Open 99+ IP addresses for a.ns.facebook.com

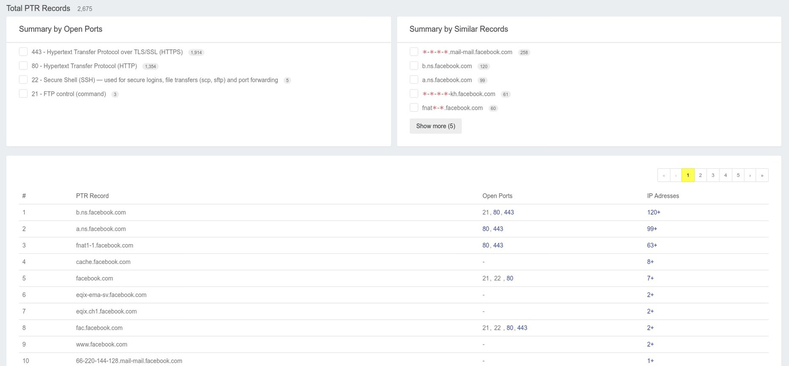(x=652, y=229)
